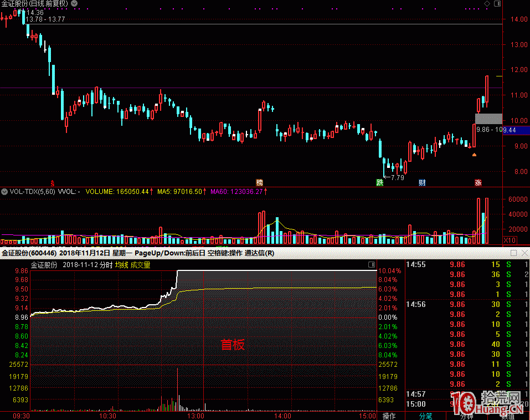Click the red S marker on the time axis

click(x=53, y=182)
